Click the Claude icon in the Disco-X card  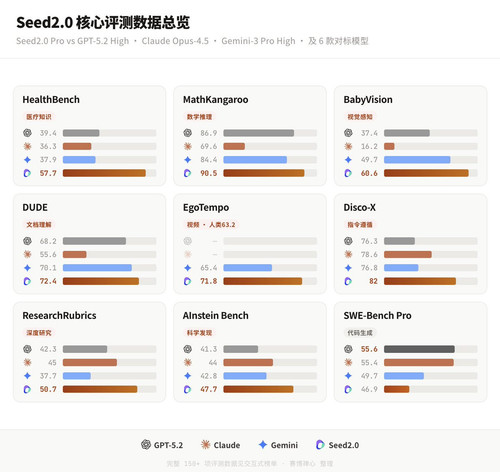click(x=348, y=254)
